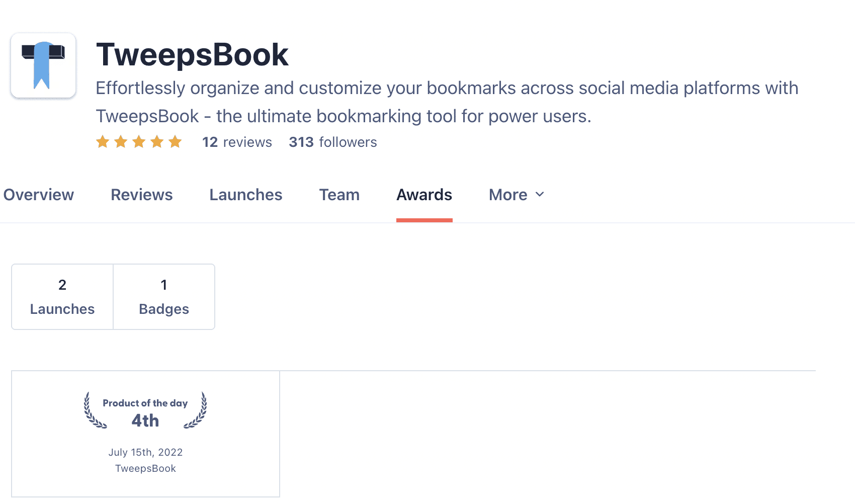
Task: Switch to the Overview tab
Action: (x=39, y=195)
